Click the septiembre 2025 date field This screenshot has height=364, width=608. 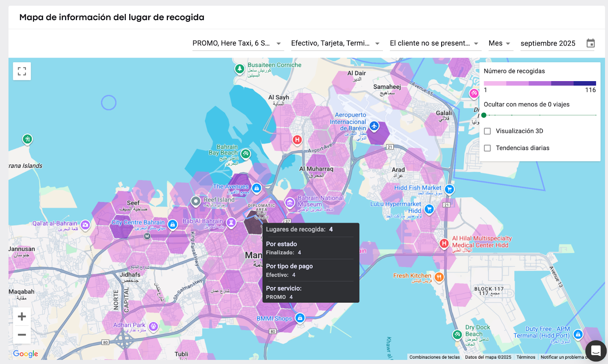(x=548, y=43)
